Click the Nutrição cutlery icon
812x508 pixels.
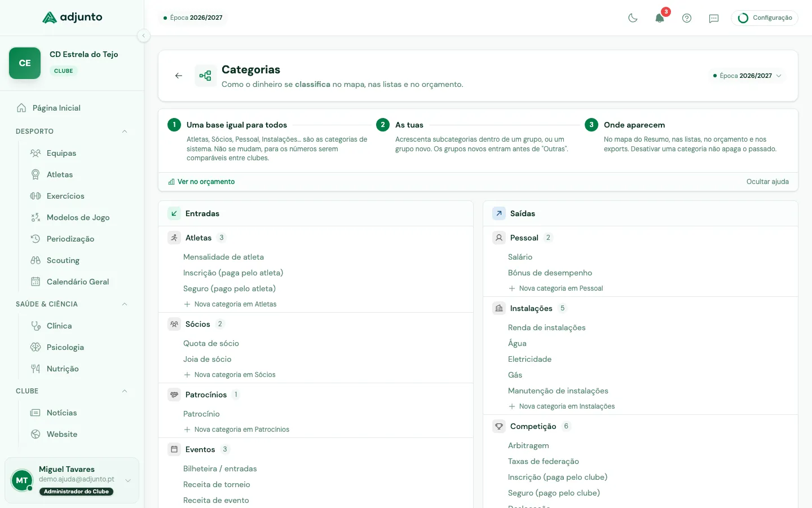(x=36, y=369)
